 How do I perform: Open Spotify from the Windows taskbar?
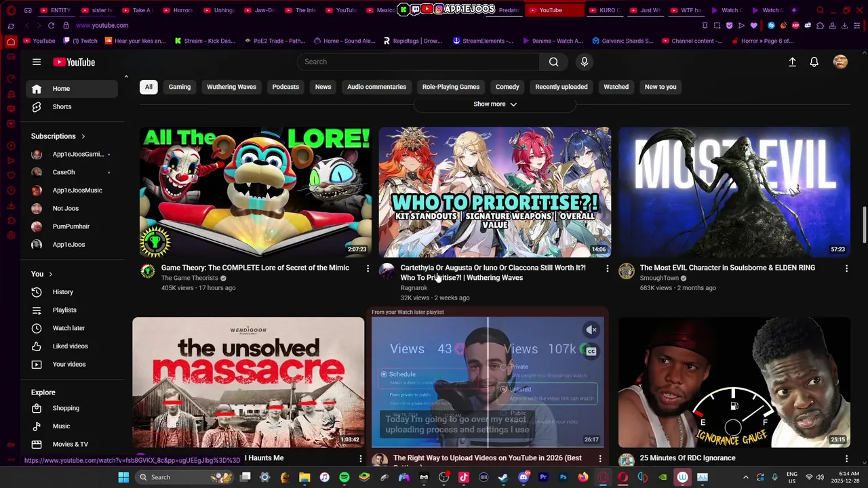coord(344,477)
